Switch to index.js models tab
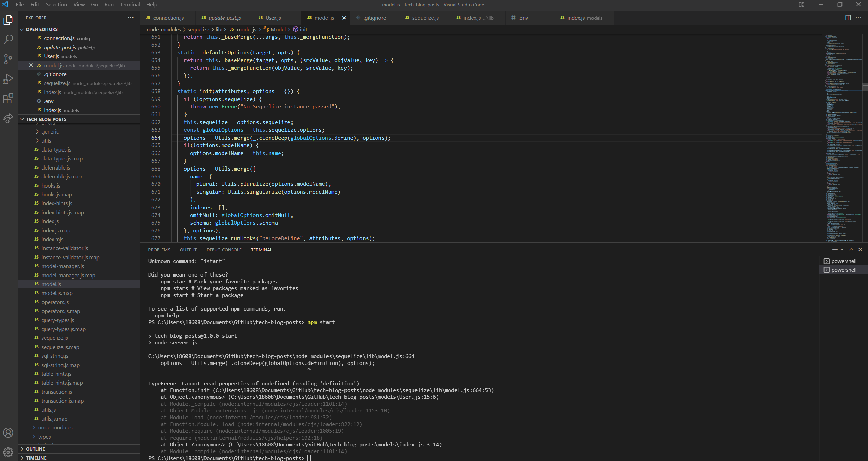The width and height of the screenshot is (868, 461). click(584, 18)
